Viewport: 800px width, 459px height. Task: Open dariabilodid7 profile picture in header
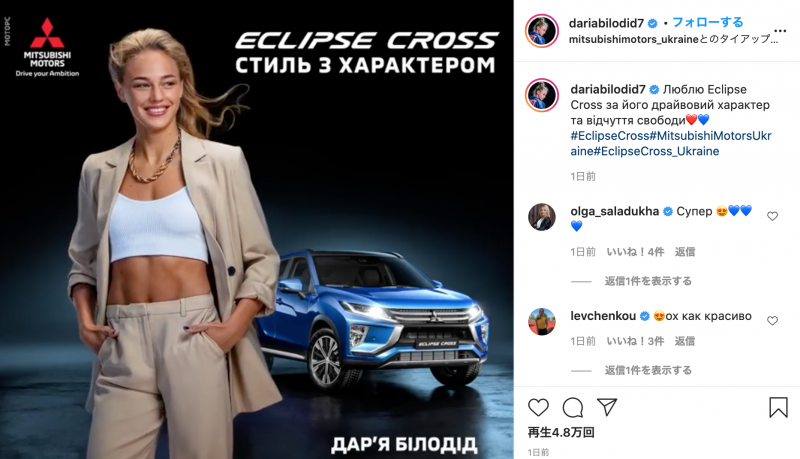click(x=542, y=31)
